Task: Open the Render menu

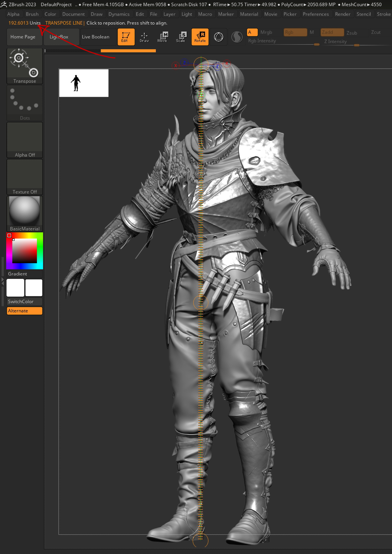Action: (x=343, y=14)
